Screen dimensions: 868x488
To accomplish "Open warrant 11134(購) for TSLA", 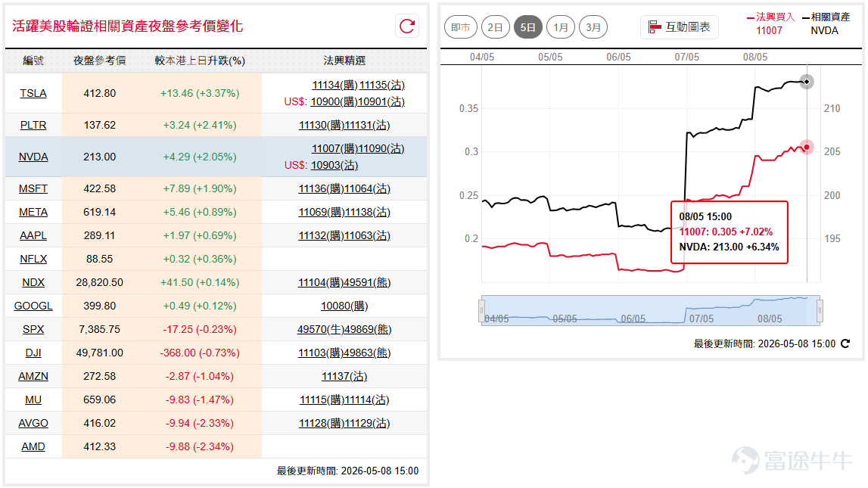I will click(x=334, y=85).
